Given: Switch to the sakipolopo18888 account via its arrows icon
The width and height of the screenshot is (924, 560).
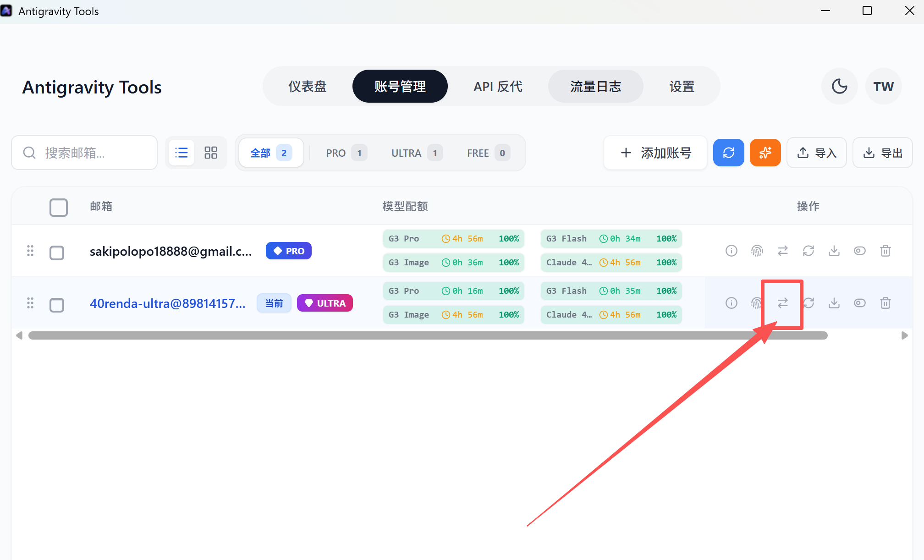Looking at the screenshot, I should click(x=783, y=251).
